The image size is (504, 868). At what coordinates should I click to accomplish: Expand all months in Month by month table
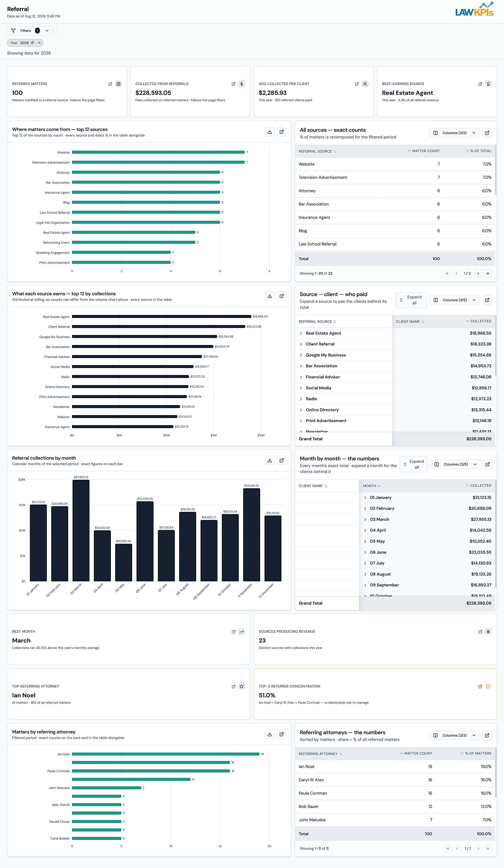[x=414, y=464]
